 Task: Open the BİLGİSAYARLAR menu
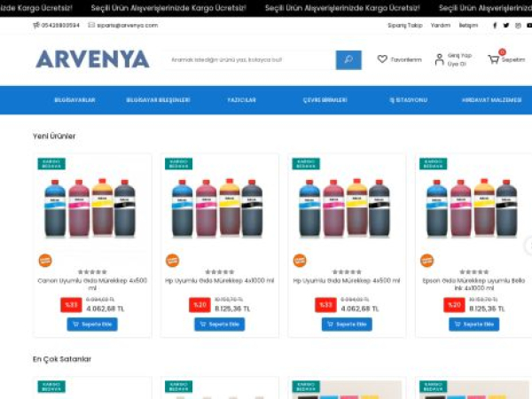(74, 100)
